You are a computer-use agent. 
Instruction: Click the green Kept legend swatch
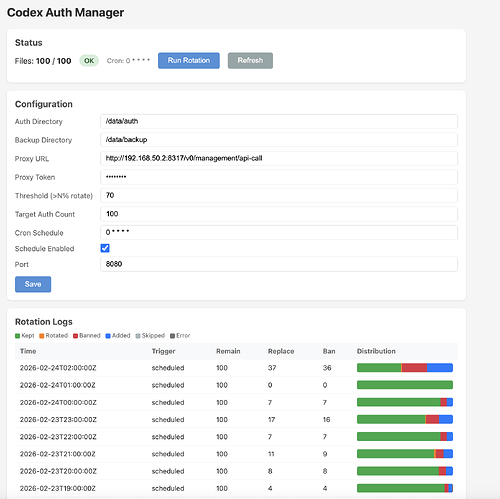coord(17,336)
